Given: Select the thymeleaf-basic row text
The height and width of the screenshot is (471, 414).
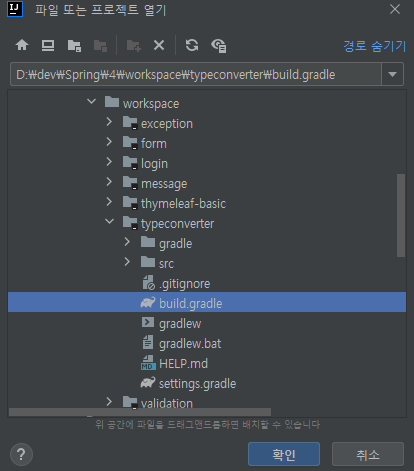Looking at the screenshot, I should click(183, 203).
